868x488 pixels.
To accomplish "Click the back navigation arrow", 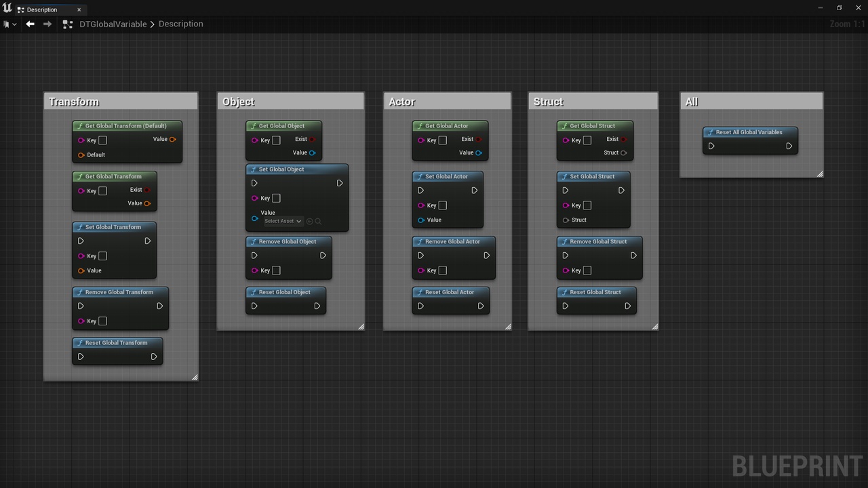I will pyautogui.click(x=30, y=24).
